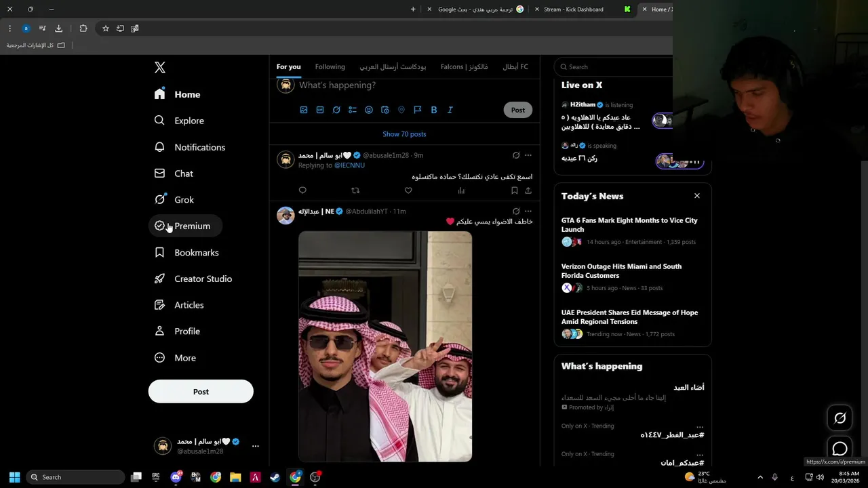Click the gray Post button in composer

pos(518,110)
